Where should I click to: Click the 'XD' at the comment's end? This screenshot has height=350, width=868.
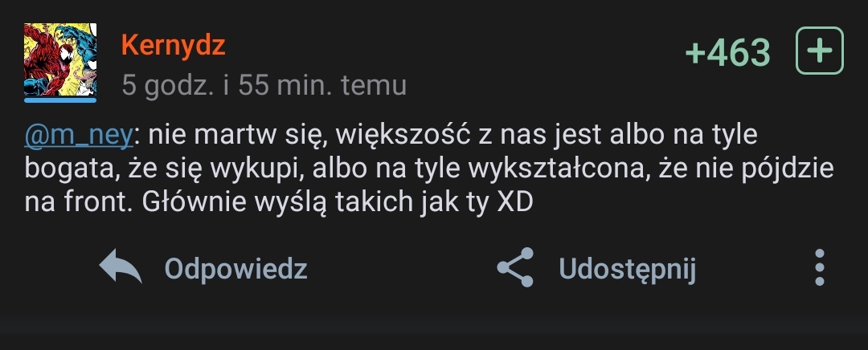[515, 202]
